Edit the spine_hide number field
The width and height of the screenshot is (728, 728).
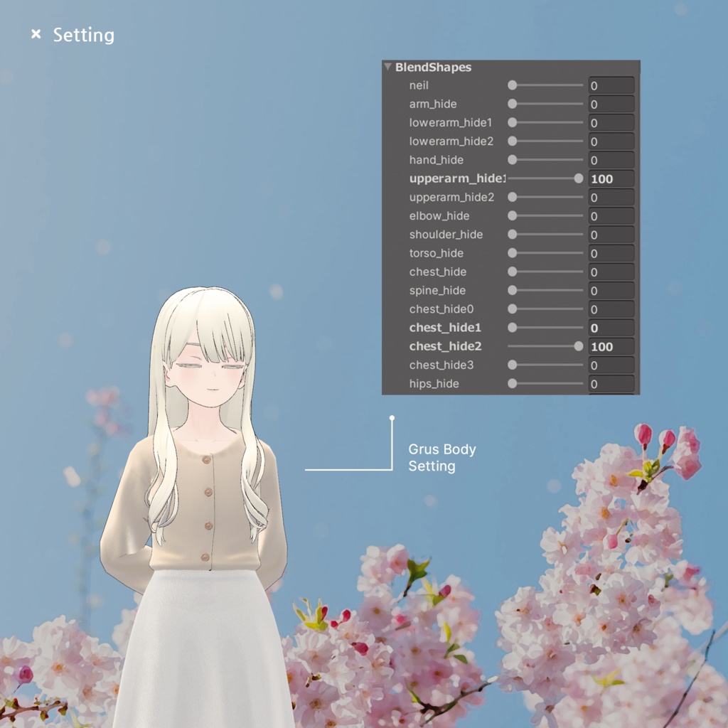click(x=610, y=290)
